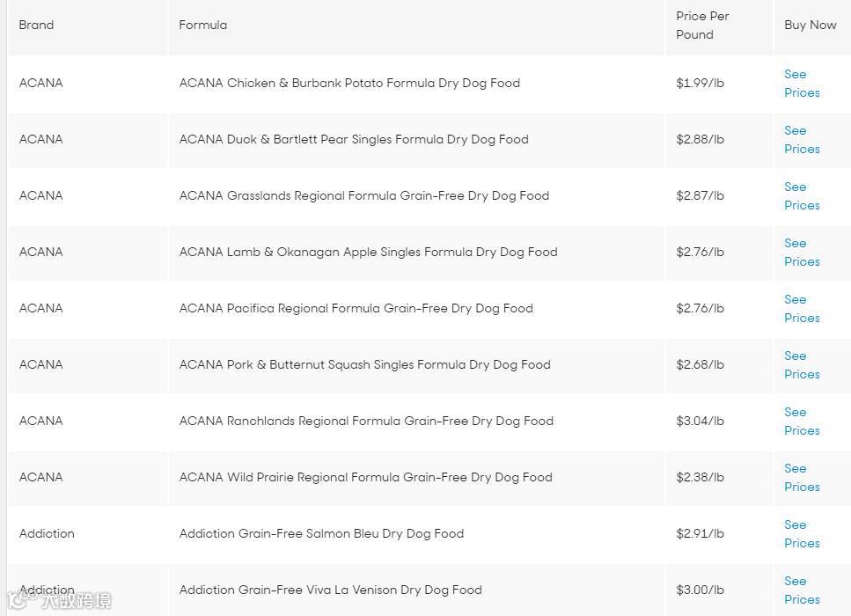
Task: Open See Prices for ACANA Wild Prairie Regional
Action: point(802,478)
